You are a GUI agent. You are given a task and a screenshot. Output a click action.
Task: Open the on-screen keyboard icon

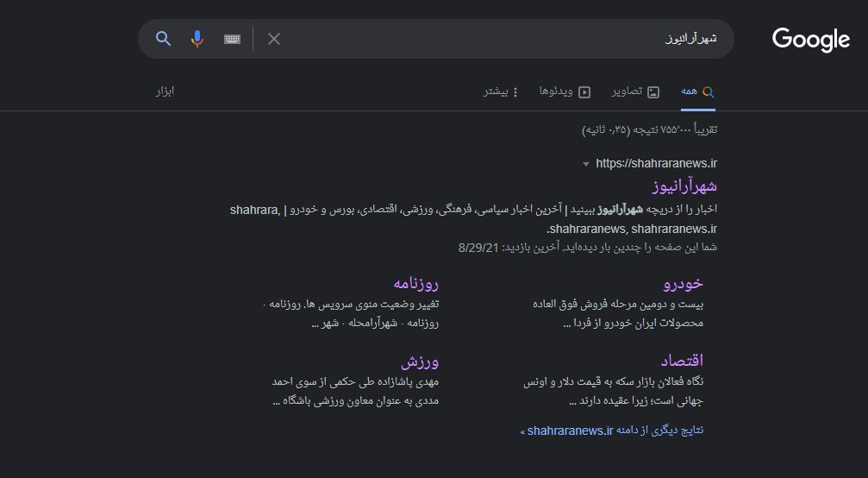pyautogui.click(x=232, y=39)
